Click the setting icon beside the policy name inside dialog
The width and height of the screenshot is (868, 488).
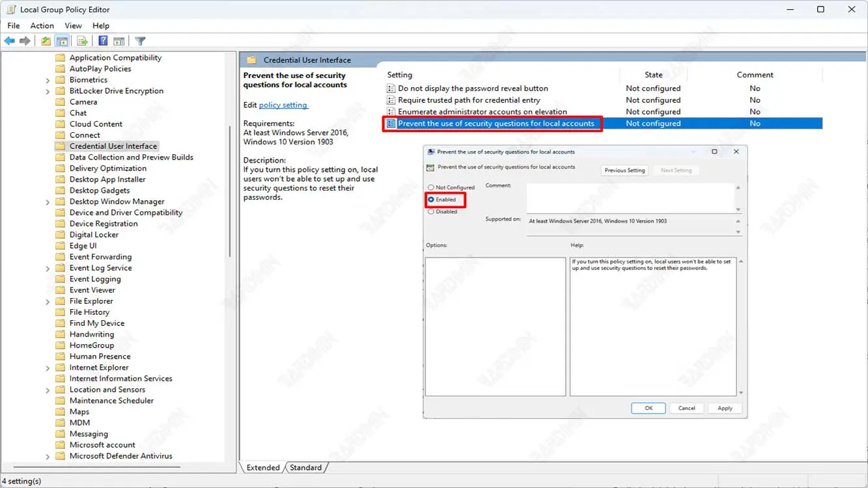(430, 168)
